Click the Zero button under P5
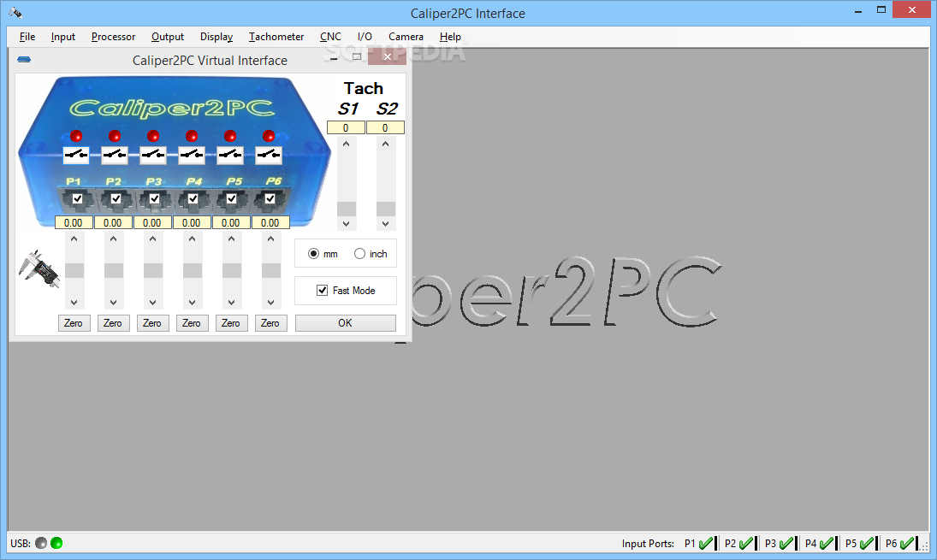 click(x=231, y=323)
